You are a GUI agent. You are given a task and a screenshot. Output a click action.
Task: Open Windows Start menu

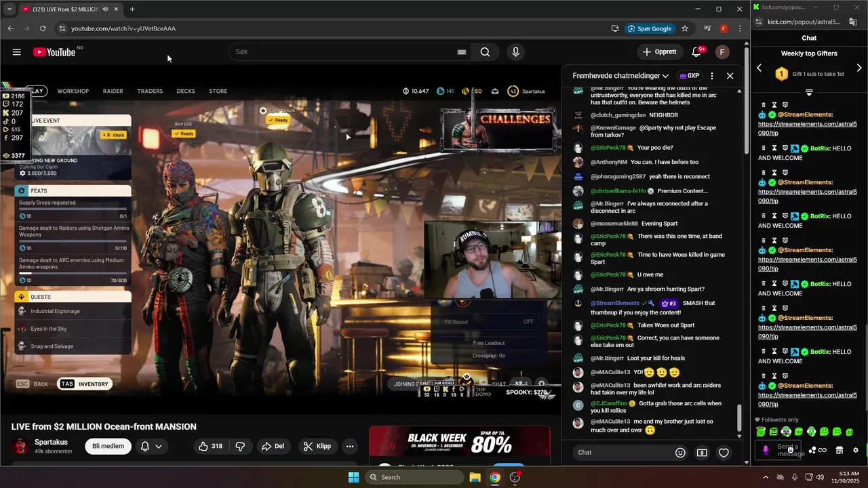coord(353,477)
